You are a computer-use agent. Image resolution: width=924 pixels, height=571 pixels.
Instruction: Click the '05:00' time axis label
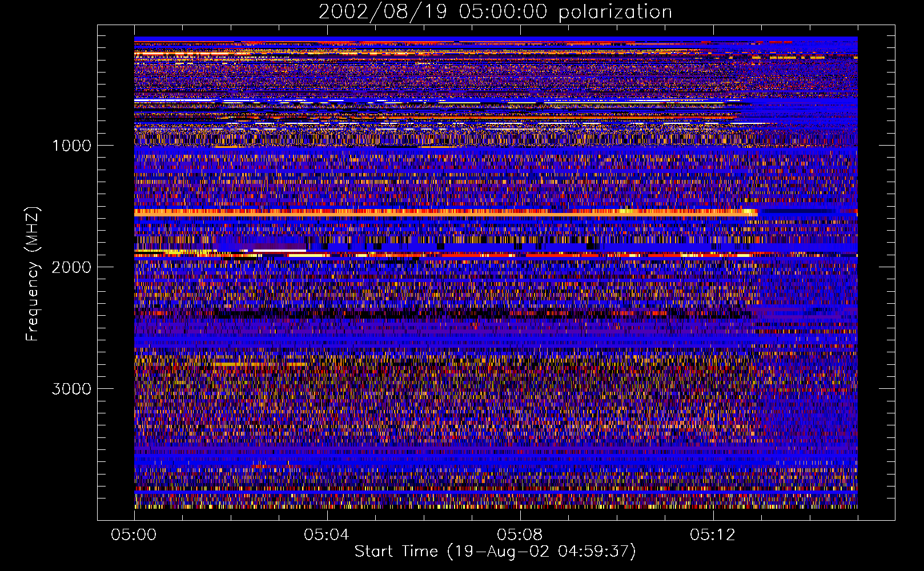[134, 535]
